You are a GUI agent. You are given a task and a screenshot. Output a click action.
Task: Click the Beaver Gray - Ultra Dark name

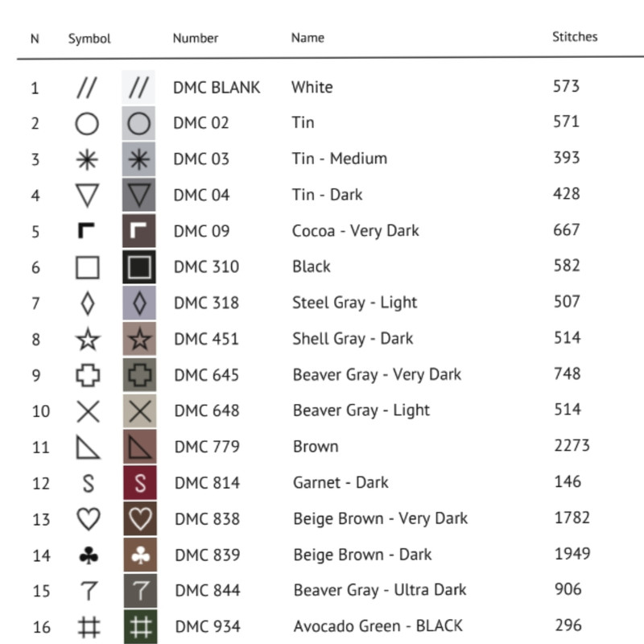[380, 591]
